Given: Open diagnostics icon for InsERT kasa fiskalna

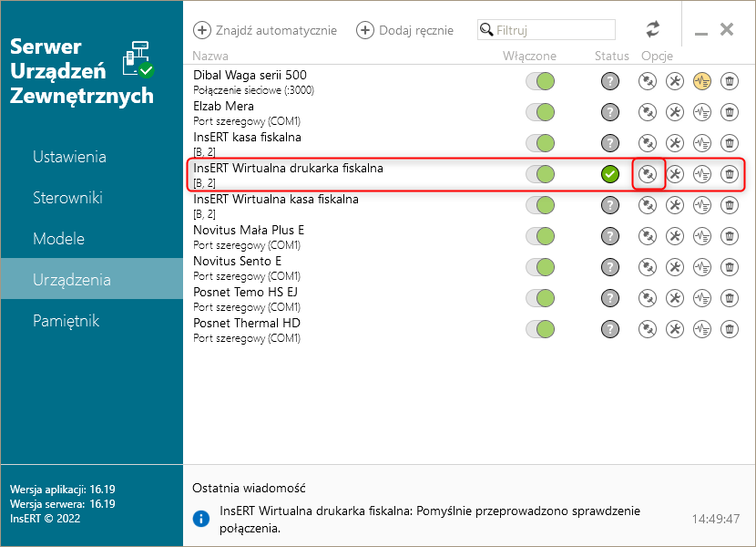Looking at the screenshot, I should [x=702, y=143].
